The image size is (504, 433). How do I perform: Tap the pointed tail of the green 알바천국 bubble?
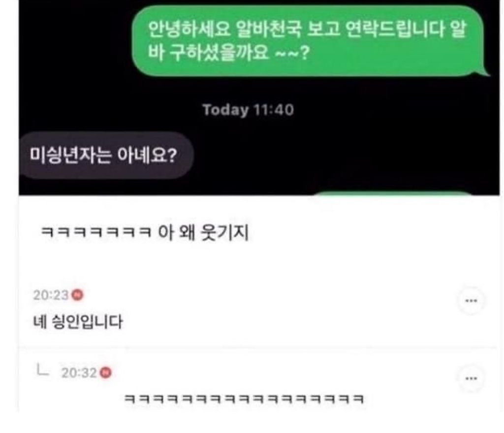pyautogui.click(x=485, y=71)
